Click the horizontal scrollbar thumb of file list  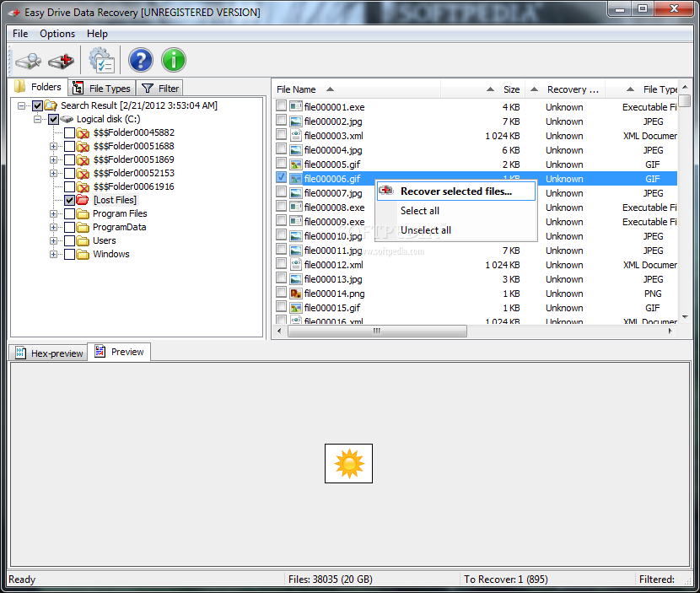[377, 331]
